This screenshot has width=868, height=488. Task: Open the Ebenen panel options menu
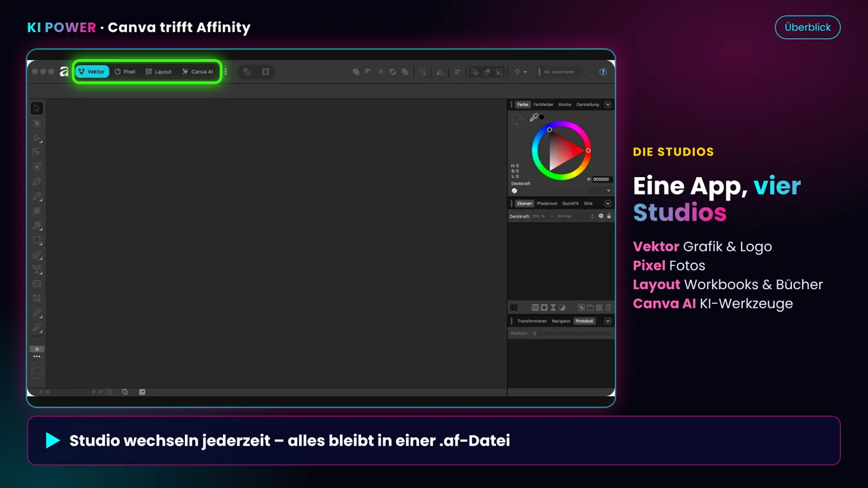[608, 204]
